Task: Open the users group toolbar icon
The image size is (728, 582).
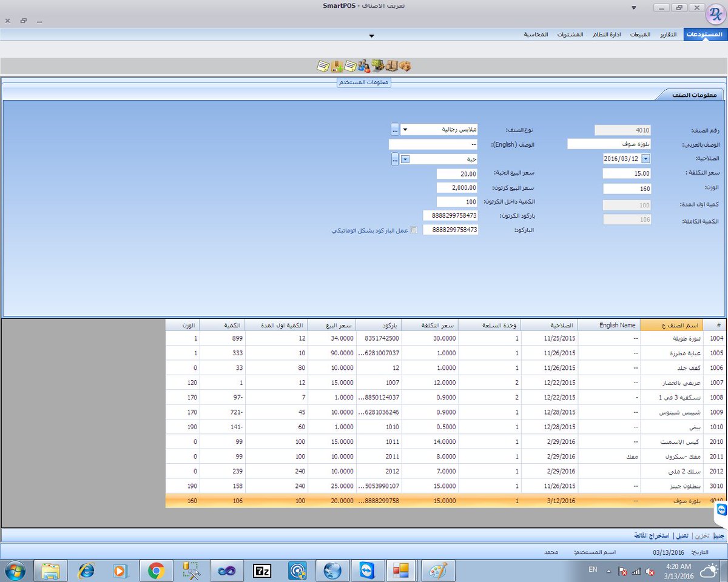Action: coord(364,65)
